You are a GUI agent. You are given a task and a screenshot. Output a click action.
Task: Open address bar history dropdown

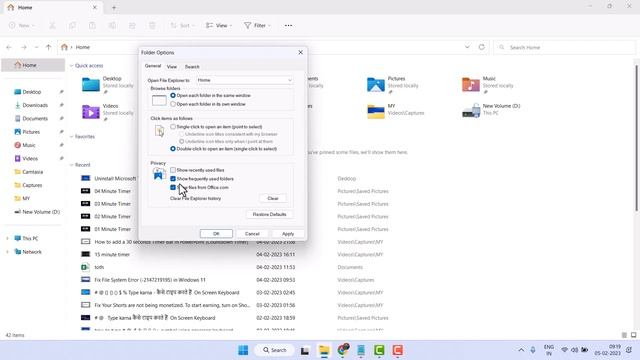[467, 47]
